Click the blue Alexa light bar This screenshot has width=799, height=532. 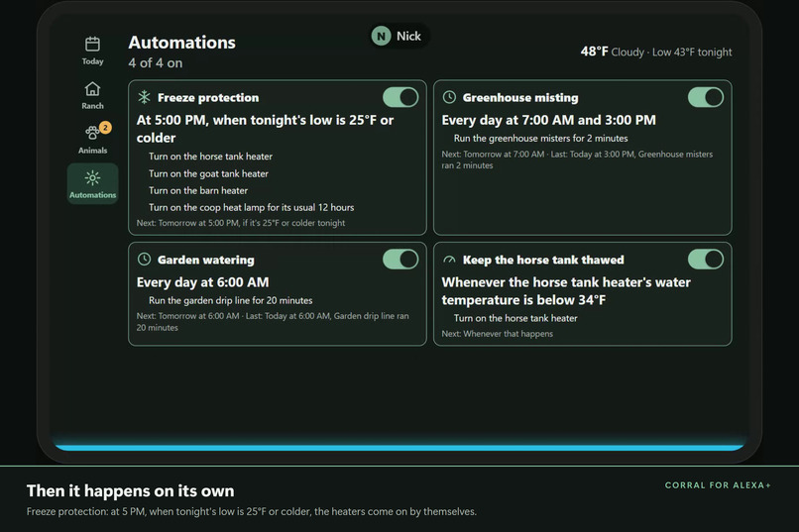coord(399,448)
